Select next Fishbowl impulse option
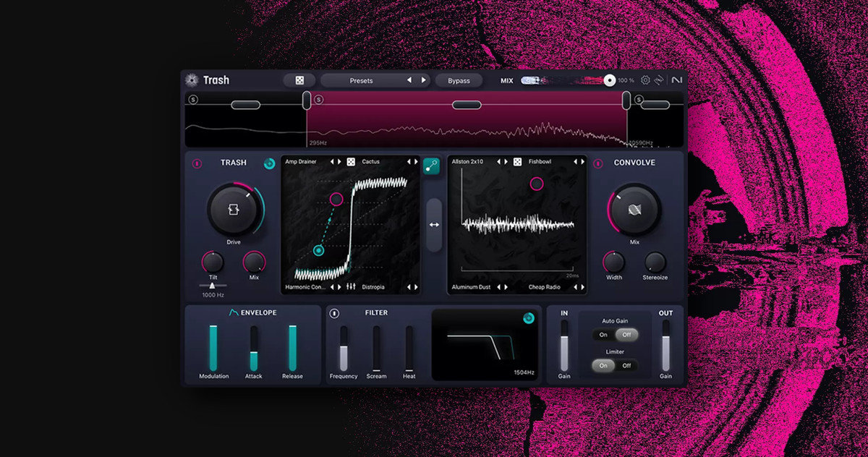The height and width of the screenshot is (457, 868). (x=582, y=162)
